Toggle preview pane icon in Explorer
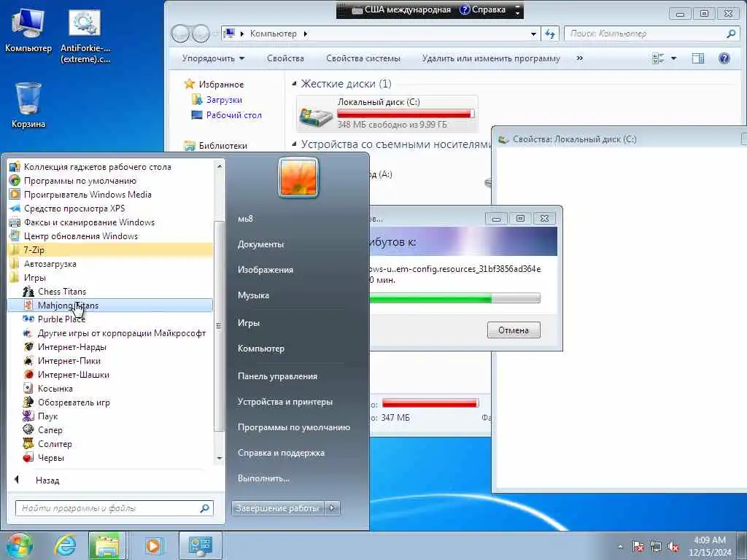 (698, 58)
